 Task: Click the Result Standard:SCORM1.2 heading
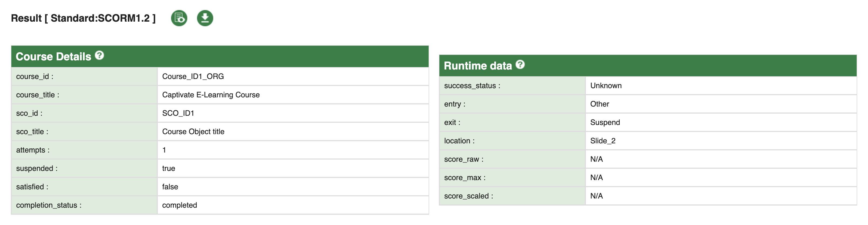point(83,18)
